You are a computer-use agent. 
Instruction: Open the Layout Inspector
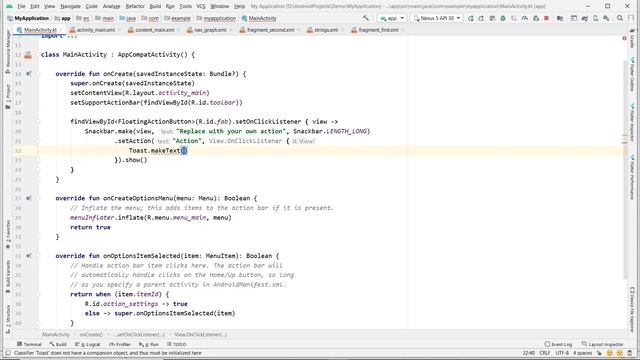tap(602, 344)
